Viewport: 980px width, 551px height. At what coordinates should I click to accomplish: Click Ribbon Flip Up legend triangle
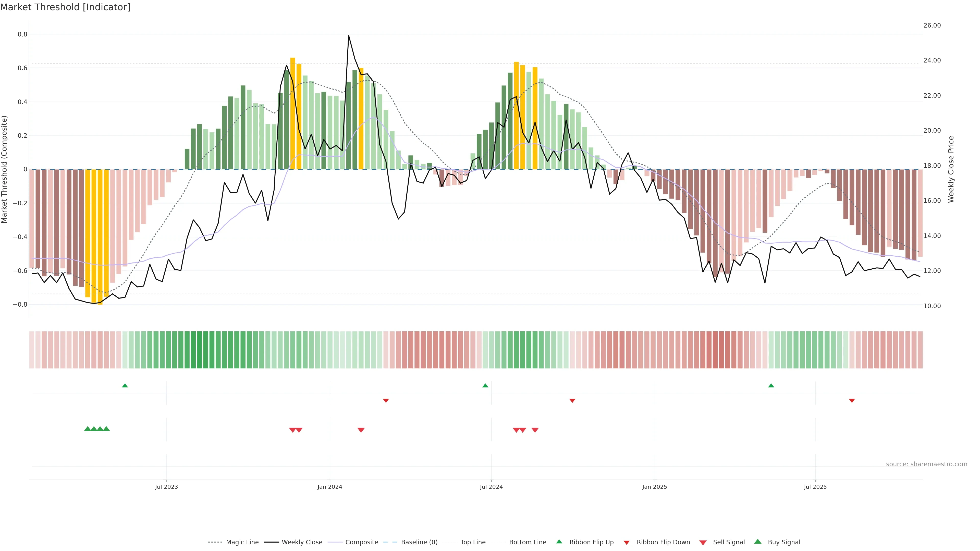click(559, 542)
